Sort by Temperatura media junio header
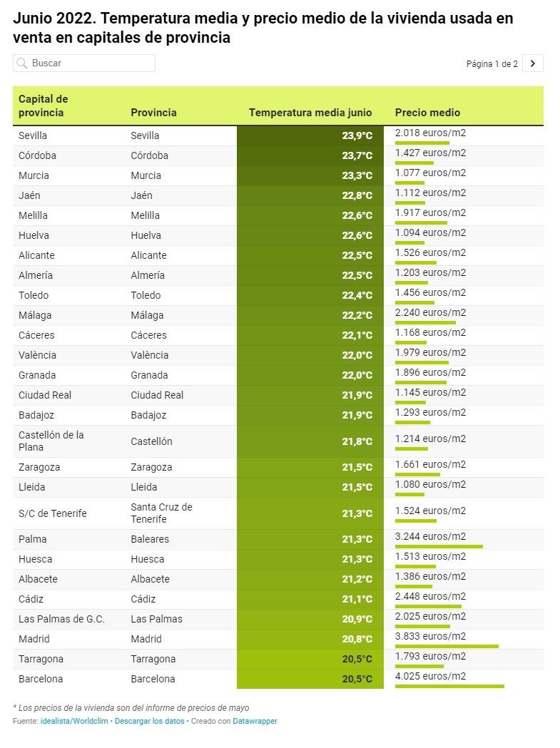This screenshot has height=748, width=560. click(310, 113)
